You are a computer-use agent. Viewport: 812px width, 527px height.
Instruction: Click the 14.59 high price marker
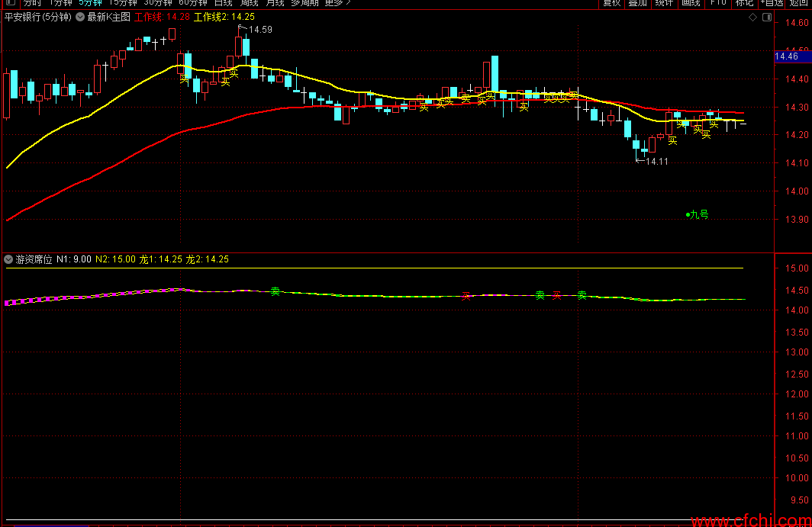tap(260, 30)
